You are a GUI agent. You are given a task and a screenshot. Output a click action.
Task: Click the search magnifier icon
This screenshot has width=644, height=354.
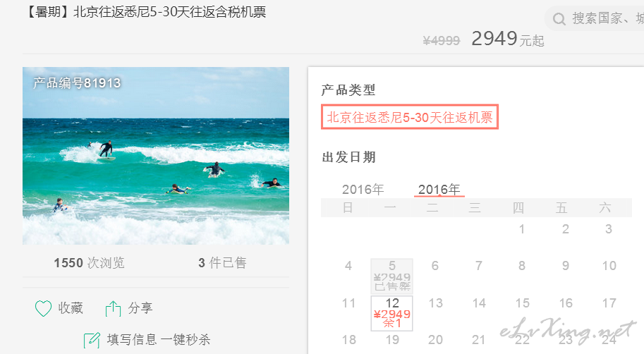coord(559,19)
